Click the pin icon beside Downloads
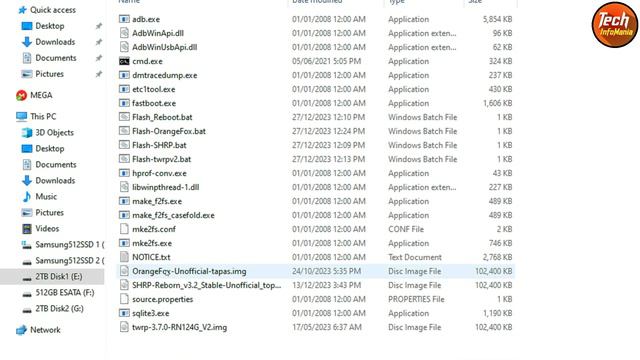The height and width of the screenshot is (360, 640). click(x=99, y=42)
